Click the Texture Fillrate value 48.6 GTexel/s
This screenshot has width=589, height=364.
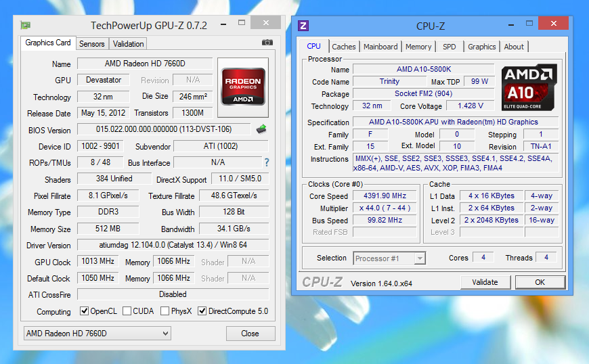tap(234, 196)
